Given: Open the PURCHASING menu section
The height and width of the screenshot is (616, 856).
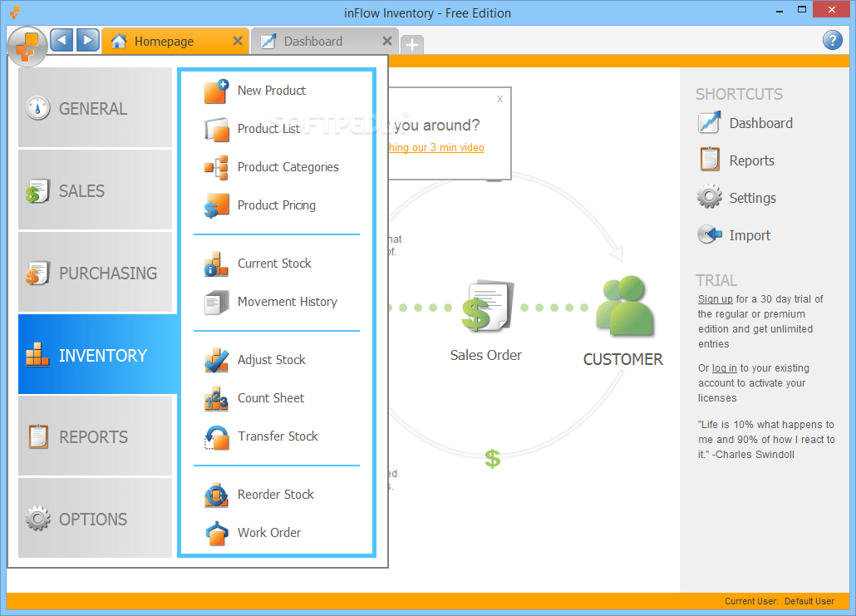Looking at the screenshot, I should (95, 272).
